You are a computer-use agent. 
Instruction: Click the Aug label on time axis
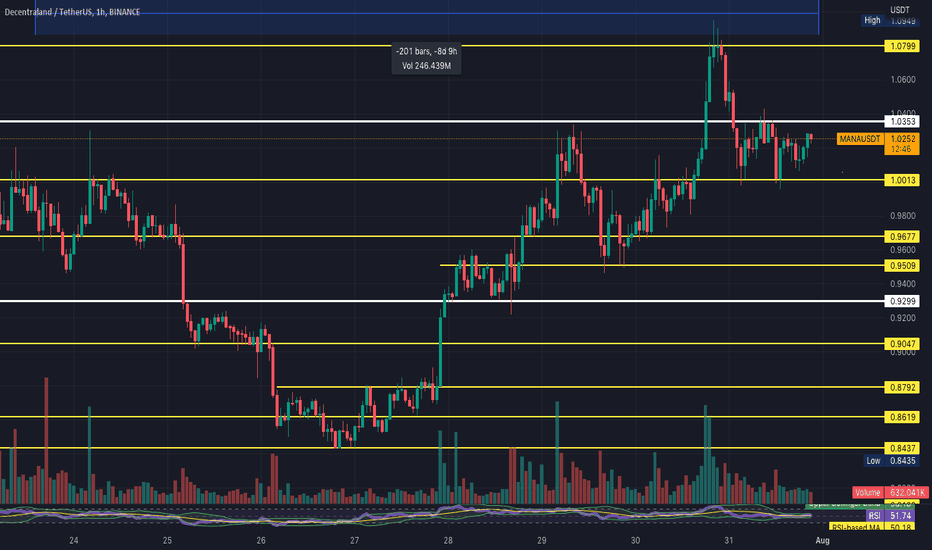pos(822,540)
